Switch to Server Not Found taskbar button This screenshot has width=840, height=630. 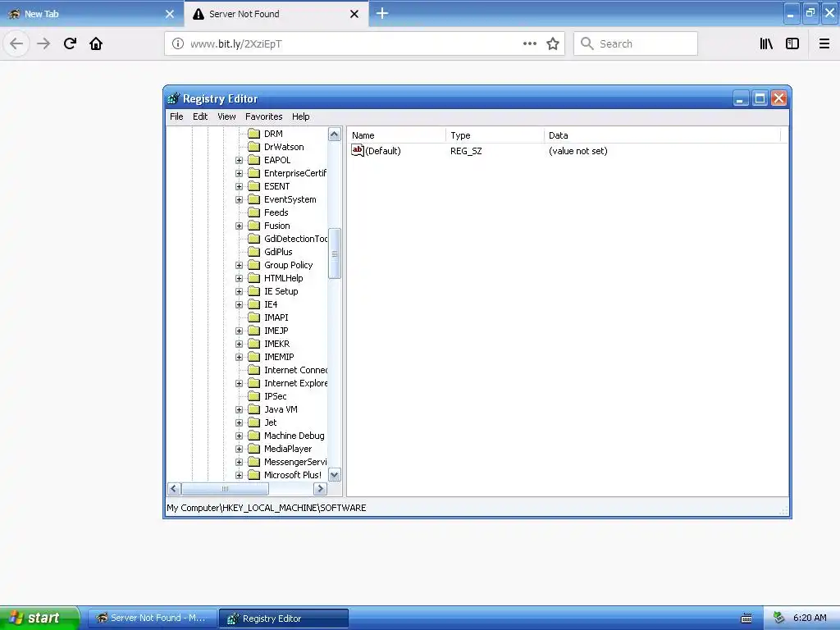point(152,619)
